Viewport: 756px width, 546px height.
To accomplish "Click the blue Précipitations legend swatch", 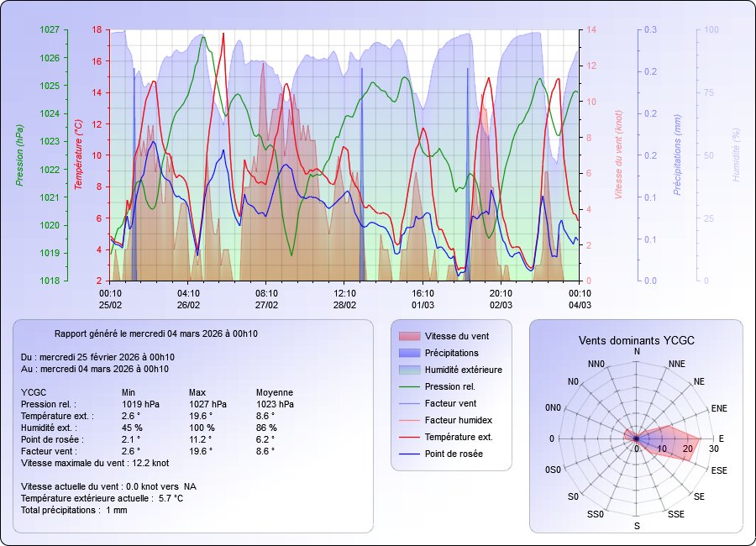I will pyautogui.click(x=408, y=353).
